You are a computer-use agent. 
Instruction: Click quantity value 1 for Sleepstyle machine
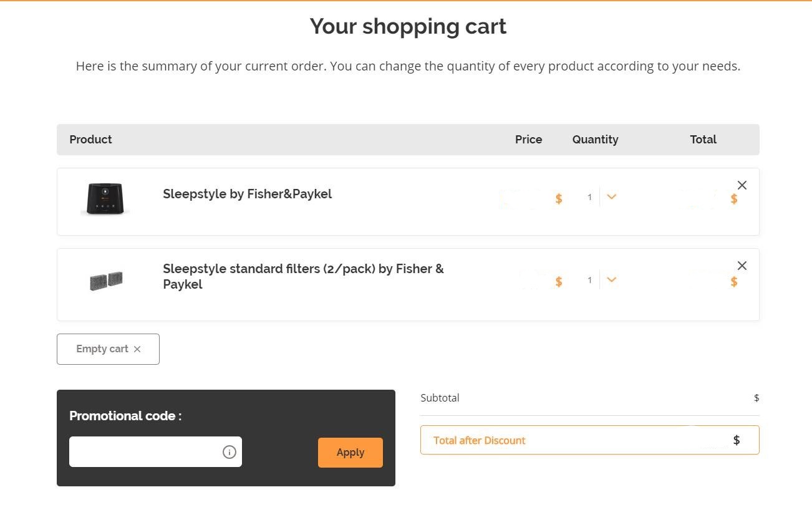coord(589,197)
